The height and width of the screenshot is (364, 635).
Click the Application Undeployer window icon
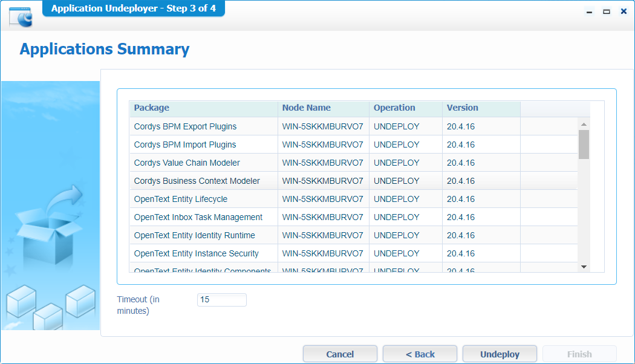pos(21,16)
